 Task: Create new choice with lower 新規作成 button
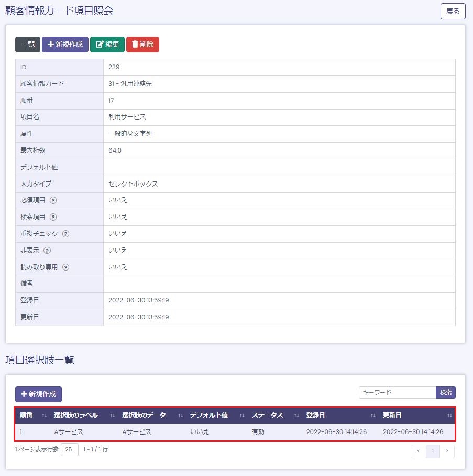(38, 394)
